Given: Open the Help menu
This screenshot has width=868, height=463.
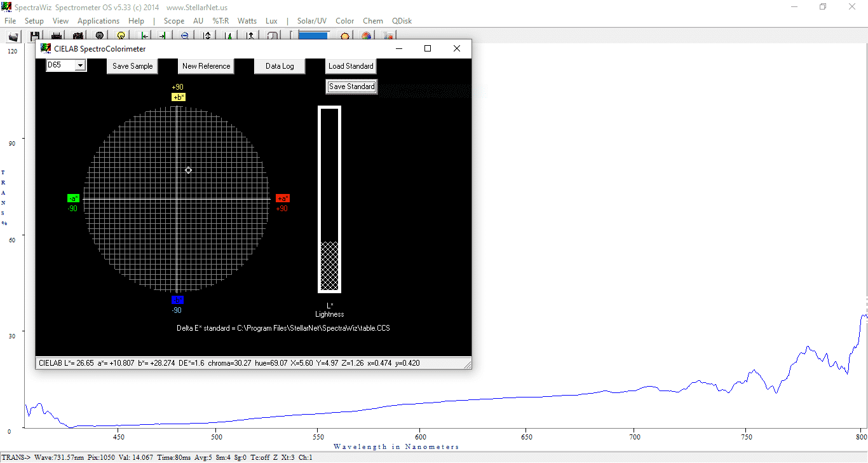Looking at the screenshot, I should tap(137, 21).
